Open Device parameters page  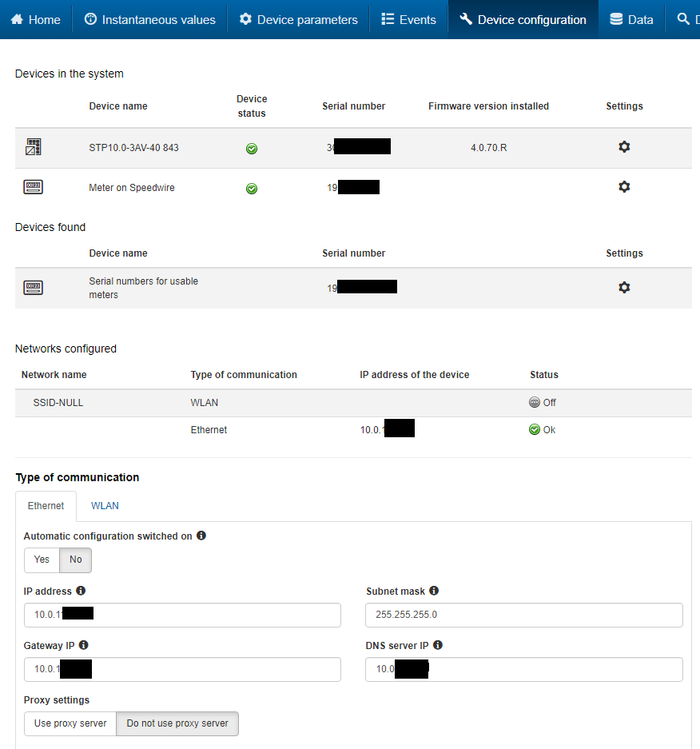298,20
